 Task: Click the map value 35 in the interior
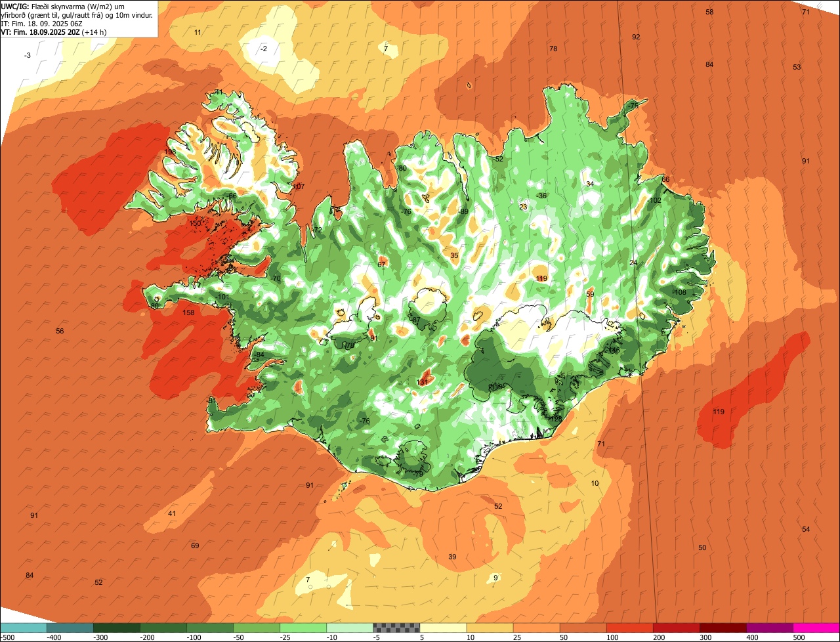tap(454, 255)
